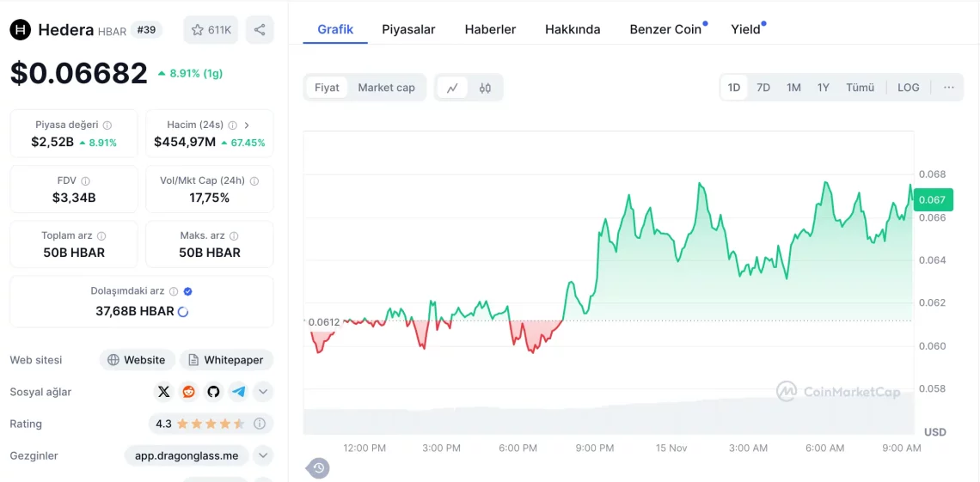Open the X (Twitter) social link
Image resolution: width=980 pixels, height=482 pixels.
point(163,392)
